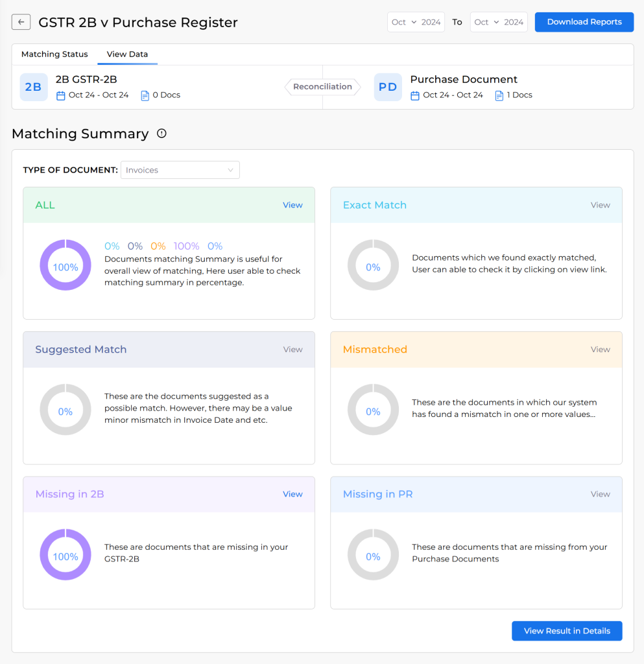This screenshot has width=644, height=664.
Task: Click the orange 0% value in ALL summary
Action: pos(158,246)
